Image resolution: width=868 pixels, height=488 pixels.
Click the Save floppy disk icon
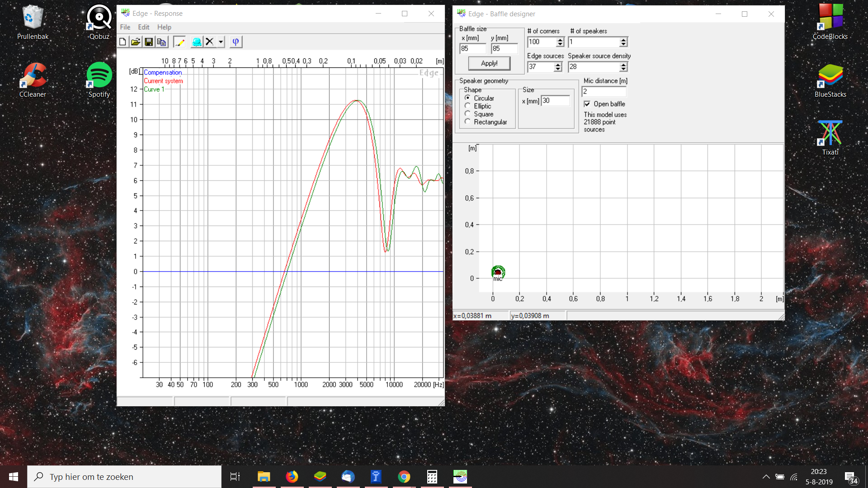pos(148,42)
